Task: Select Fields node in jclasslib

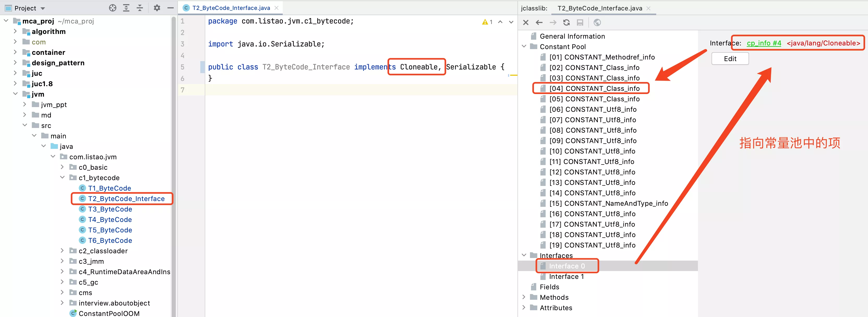Action: point(549,287)
